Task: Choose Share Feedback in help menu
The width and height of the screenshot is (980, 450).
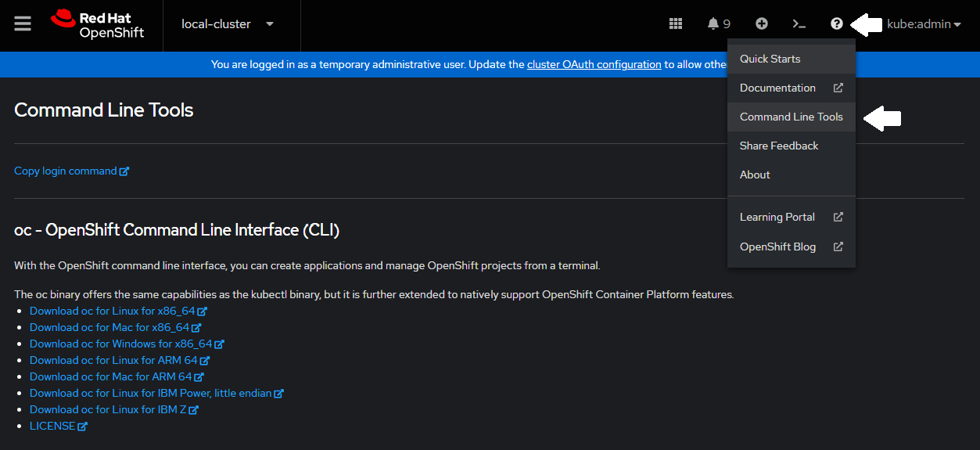Action: (x=792, y=146)
